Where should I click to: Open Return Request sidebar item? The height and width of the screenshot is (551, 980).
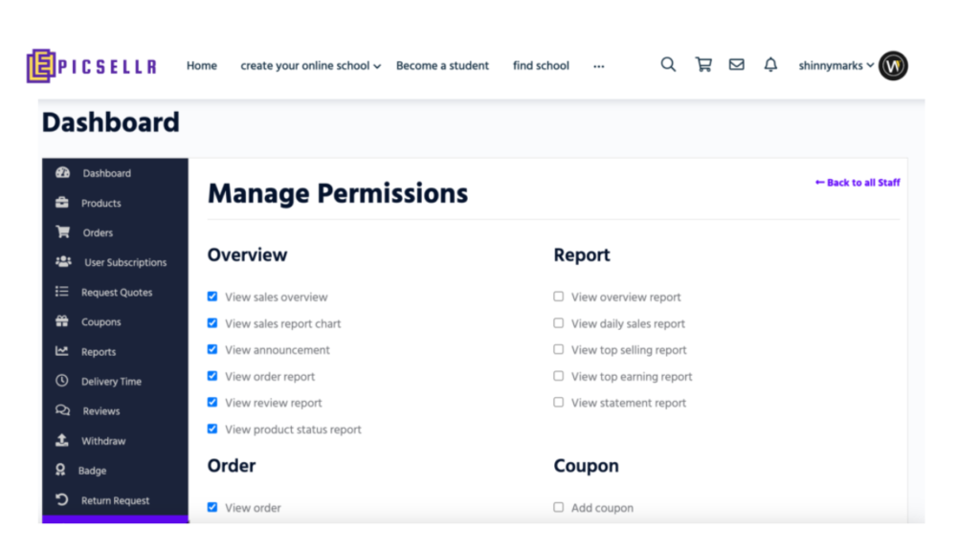[x=115, y=499]
